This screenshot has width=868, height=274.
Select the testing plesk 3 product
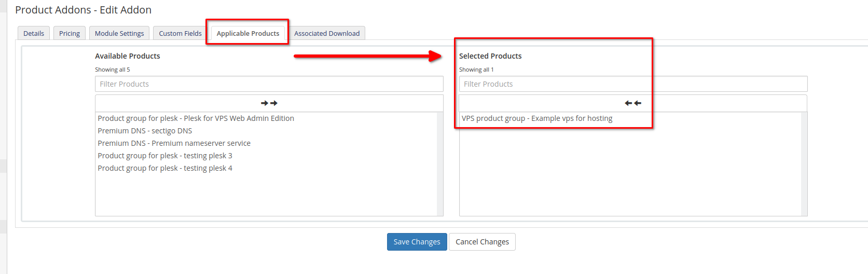point(165,156)
